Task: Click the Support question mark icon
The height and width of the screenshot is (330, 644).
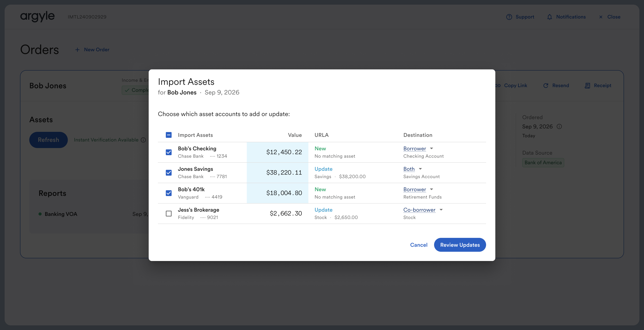Action: [509, 17]
